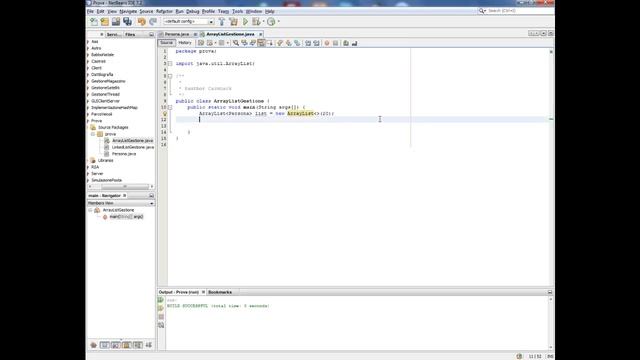Open the Debug Project dropdown arrow
The width and height of the screenshot is (640, 360).
263,22
